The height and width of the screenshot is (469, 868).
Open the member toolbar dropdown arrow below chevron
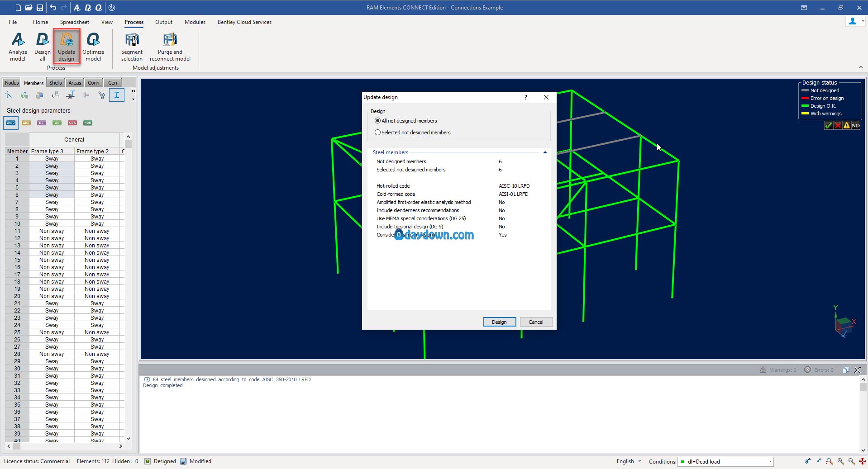click(133, 99)
